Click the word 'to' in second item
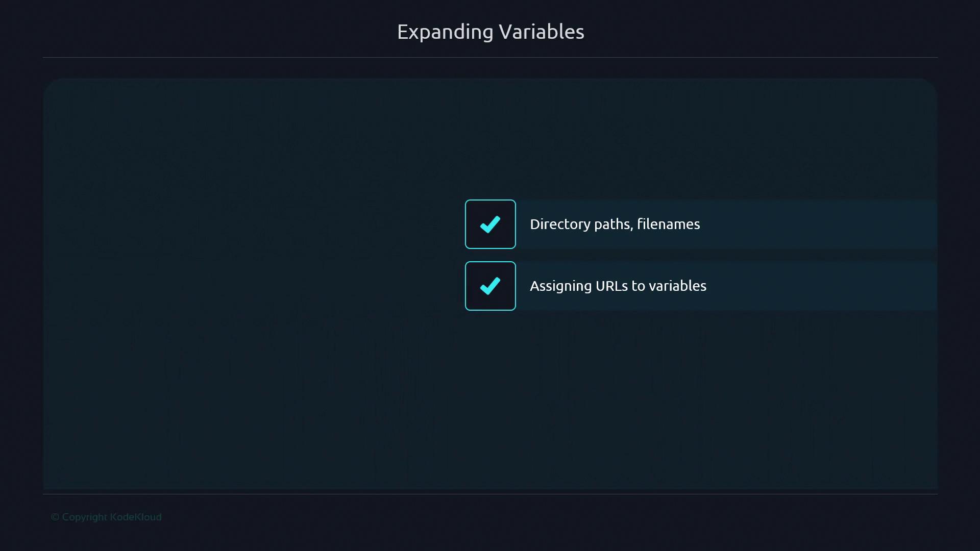 tap(638, 286)
